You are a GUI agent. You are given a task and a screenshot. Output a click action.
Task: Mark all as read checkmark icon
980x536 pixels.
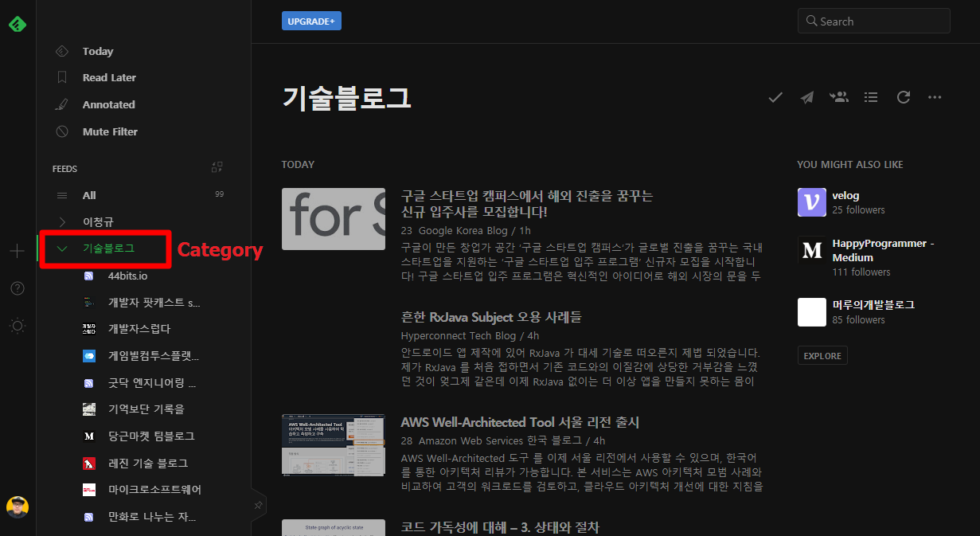click(775, 97)
